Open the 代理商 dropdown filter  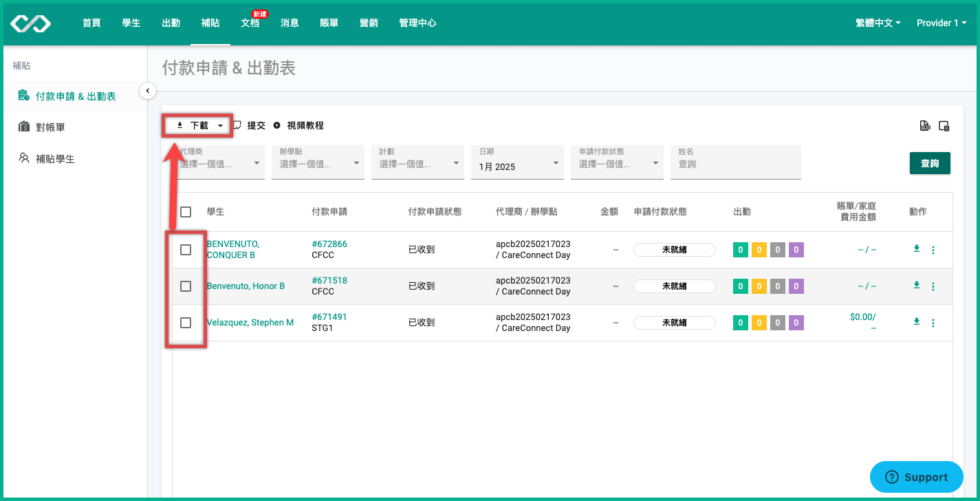(x=218, y=162)
